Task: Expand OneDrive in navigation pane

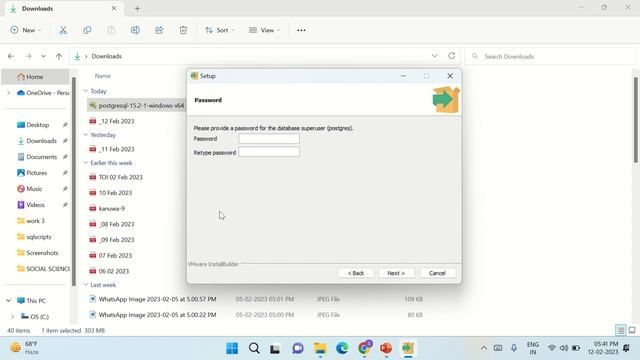Action: 9,93
